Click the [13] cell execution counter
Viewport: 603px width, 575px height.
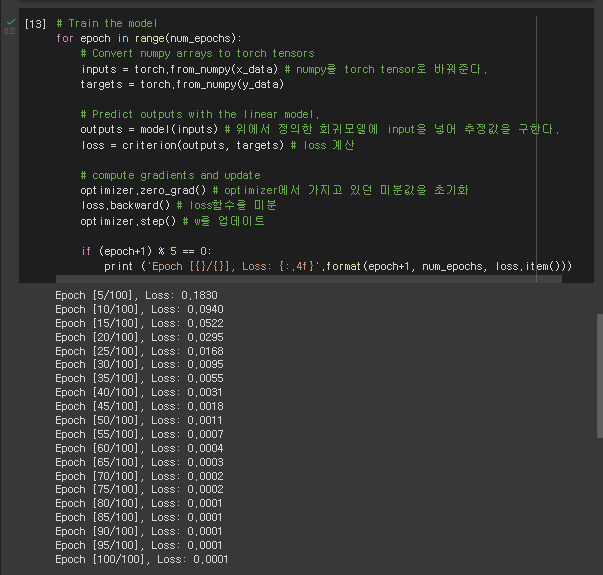pos(35,24)
